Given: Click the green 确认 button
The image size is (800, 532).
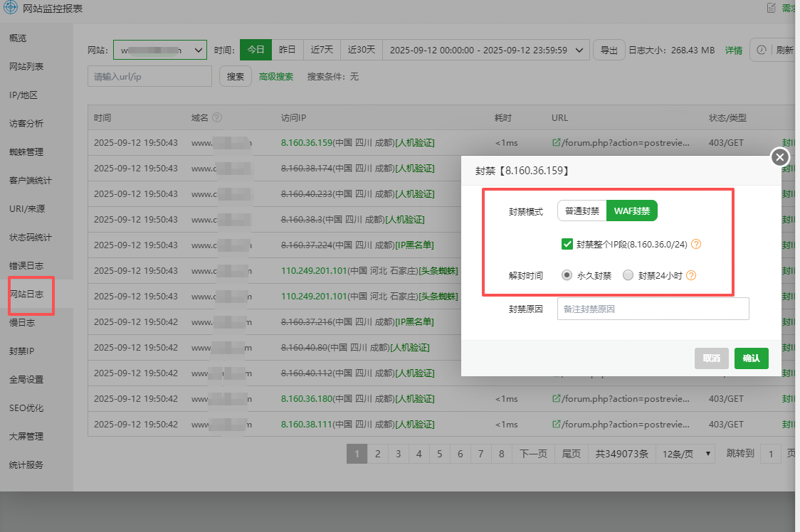Looking at the screenshot, I should coord(751,358).
